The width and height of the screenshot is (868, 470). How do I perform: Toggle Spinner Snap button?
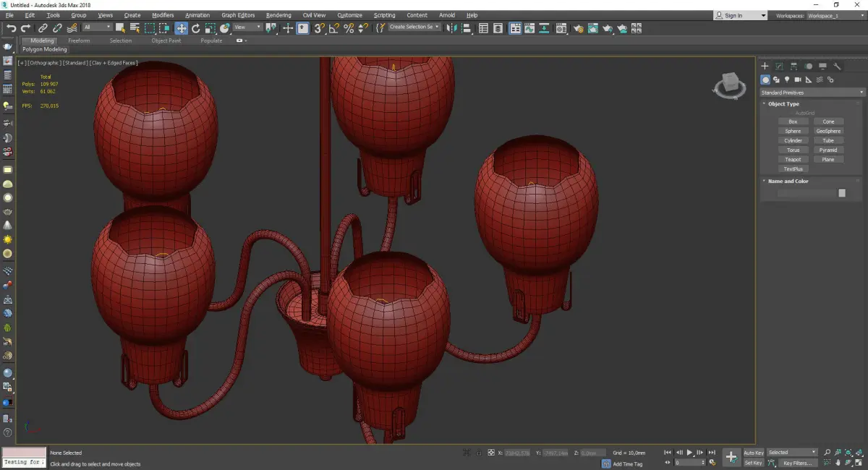pos(363,27)
